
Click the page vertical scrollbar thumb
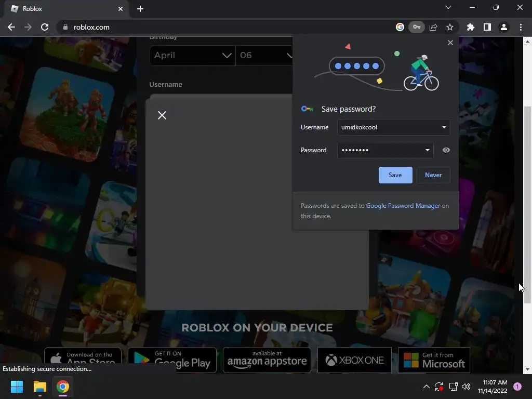[x=527, y=205]
